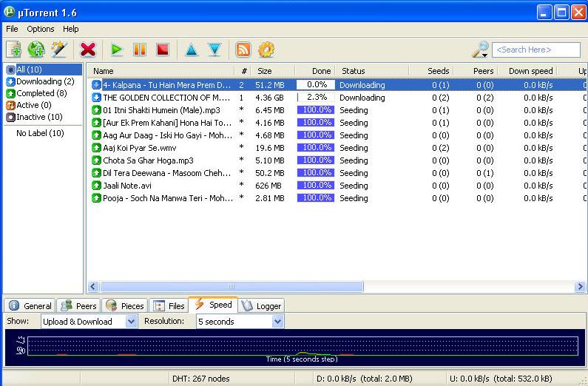
Task: Click the Add Torrent toolbar icon
Action: pyautogui.click(x=14, y=50)
